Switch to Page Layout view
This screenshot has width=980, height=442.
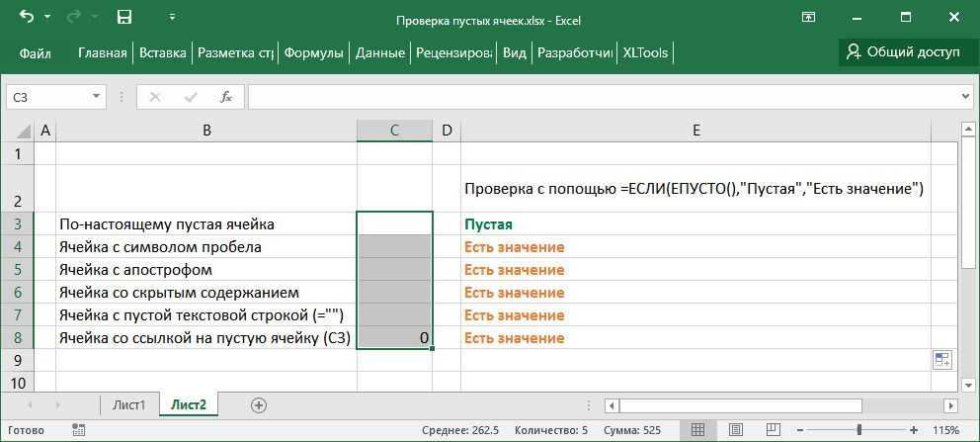[x=736, y=430]
